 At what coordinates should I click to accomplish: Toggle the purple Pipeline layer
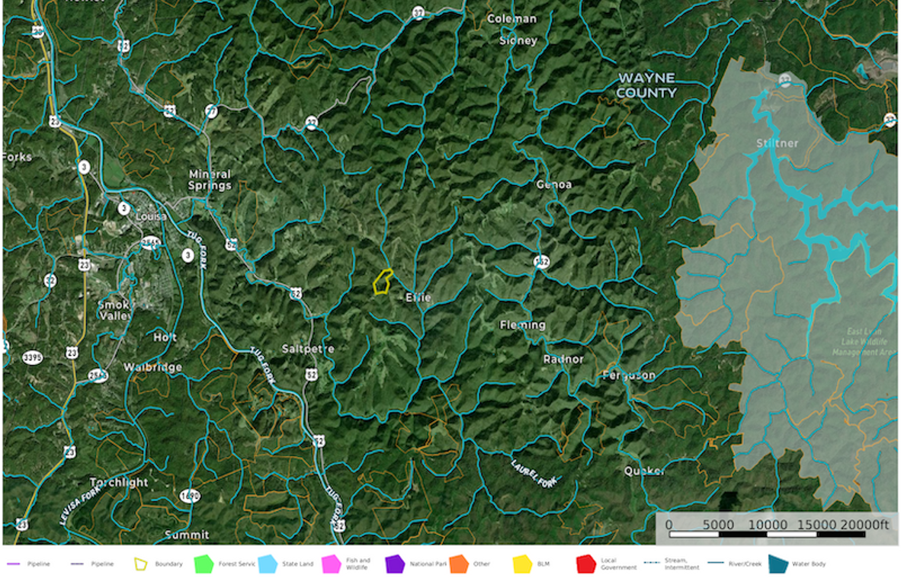14,564
